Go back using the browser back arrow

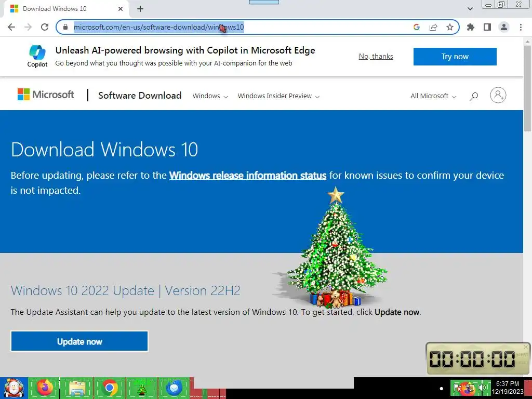coord(11,27)
